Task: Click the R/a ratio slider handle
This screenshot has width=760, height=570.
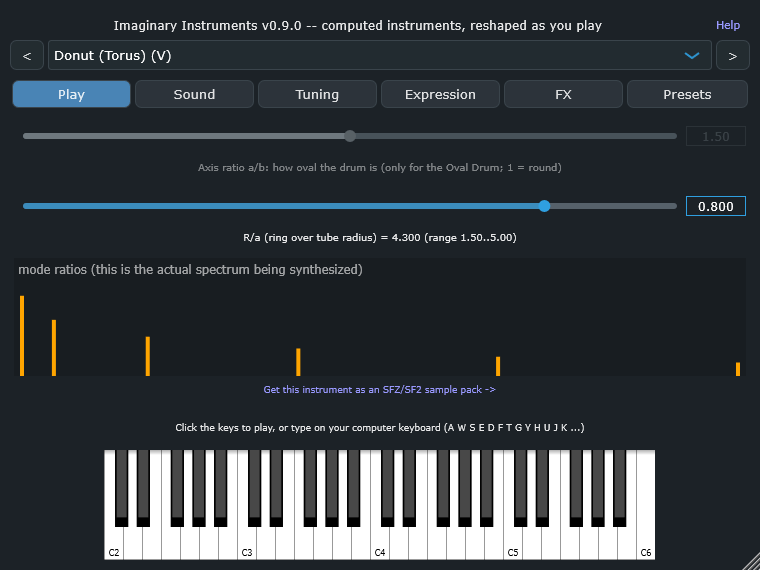Action: 544,206
